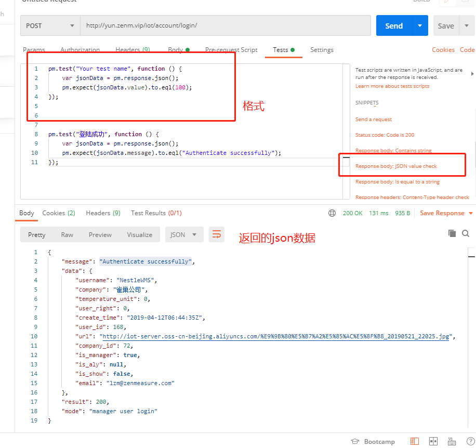Open the request Headers (9) tab
This screenshot has width=476, height=448.
click(133, 50)
